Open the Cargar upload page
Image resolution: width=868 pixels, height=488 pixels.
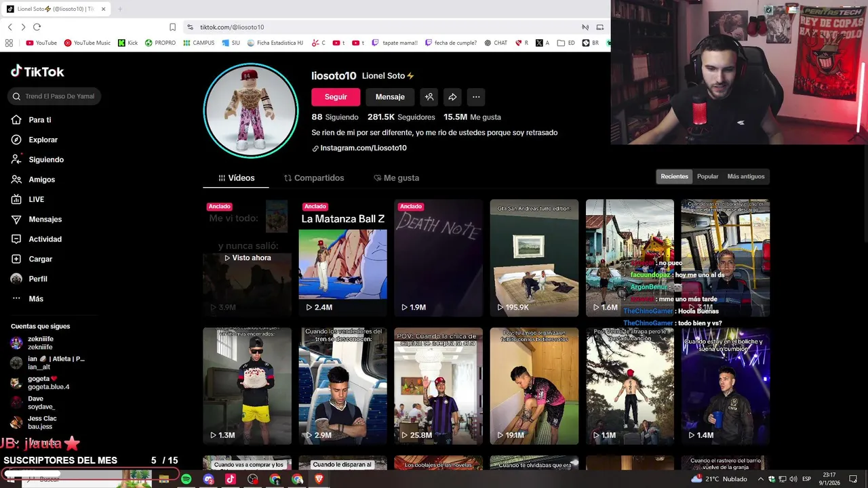(x=32, y=259)
